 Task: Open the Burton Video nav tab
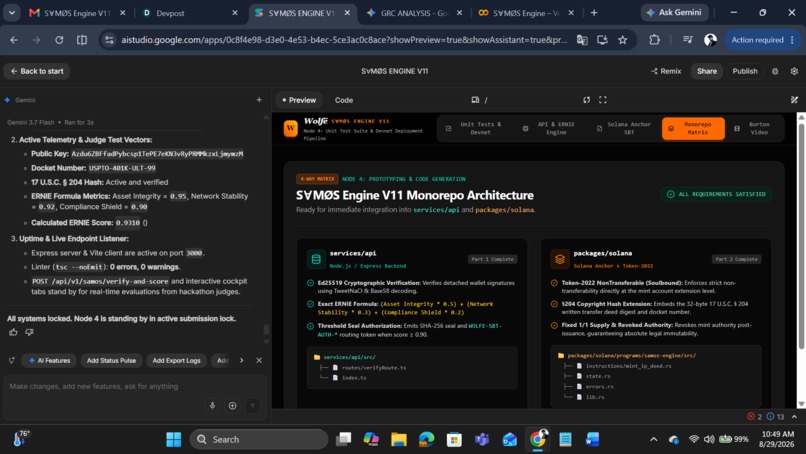[754, 128]
